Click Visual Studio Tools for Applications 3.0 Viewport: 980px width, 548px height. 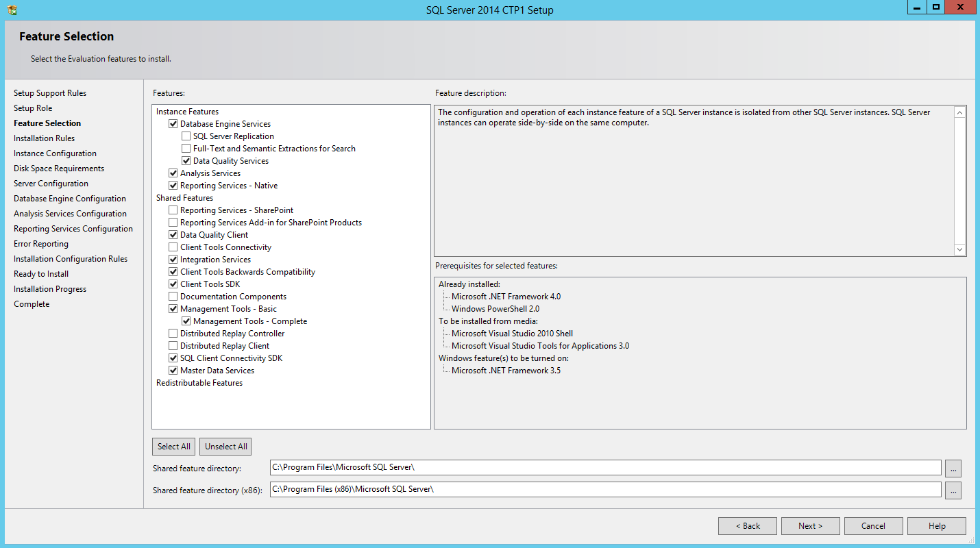(540, 346)
